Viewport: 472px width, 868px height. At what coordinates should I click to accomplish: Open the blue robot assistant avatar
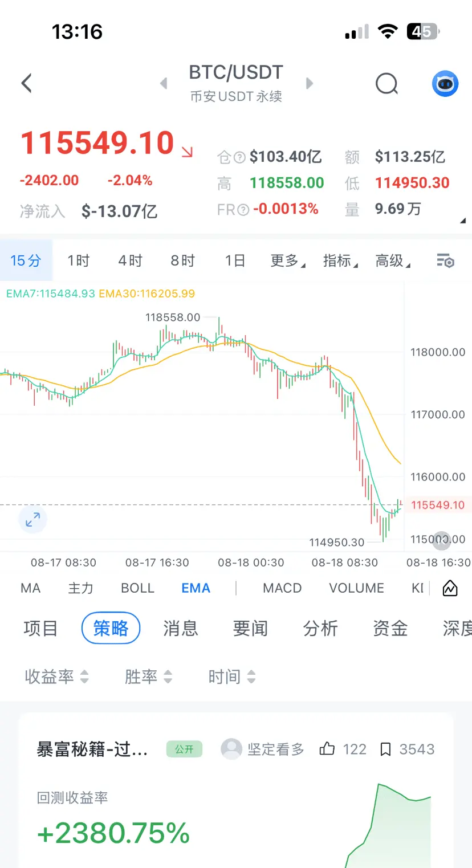445,84
